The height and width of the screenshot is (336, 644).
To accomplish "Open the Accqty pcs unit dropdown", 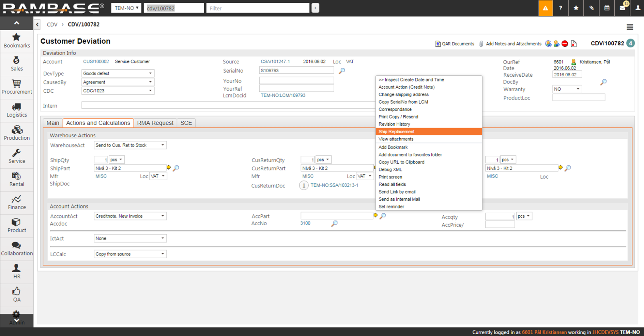I will [524, 216].
